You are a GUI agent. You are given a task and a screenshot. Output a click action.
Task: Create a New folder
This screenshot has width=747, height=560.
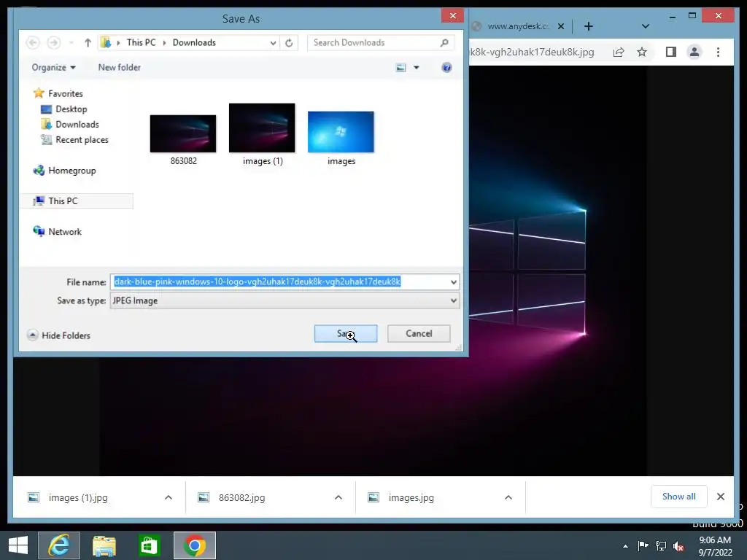click(119, 68)
